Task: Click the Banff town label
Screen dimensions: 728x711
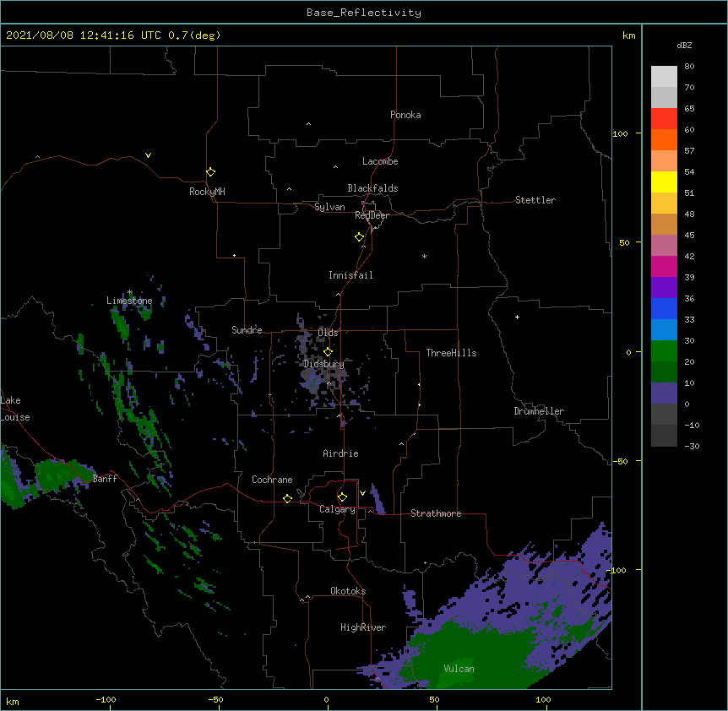Action: tap(105, 479)
